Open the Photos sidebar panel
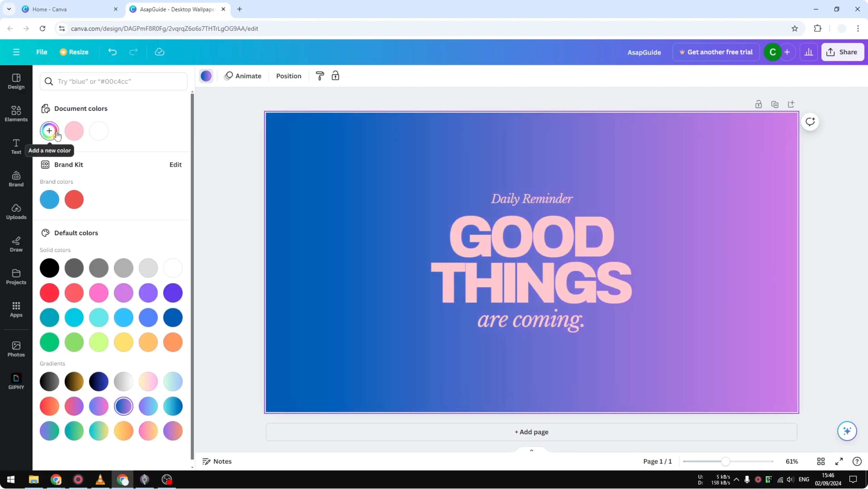868x489 pixels. click(16, 349)
